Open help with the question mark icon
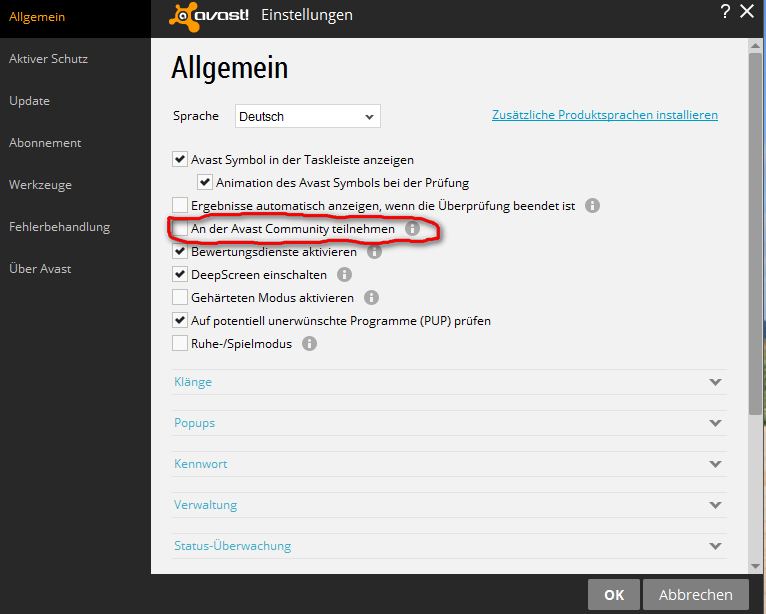This screenshot has width=766, height=614. [x=725, y=11]
